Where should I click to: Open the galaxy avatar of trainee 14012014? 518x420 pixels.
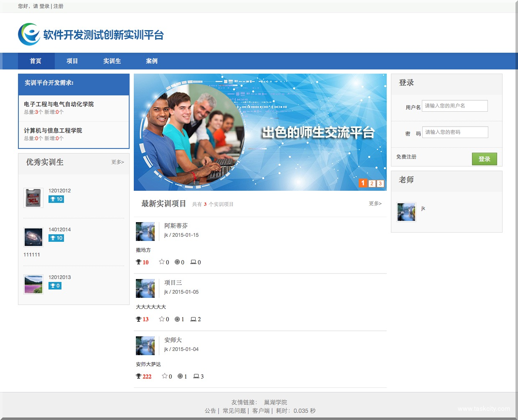click(x=33, y=237)
